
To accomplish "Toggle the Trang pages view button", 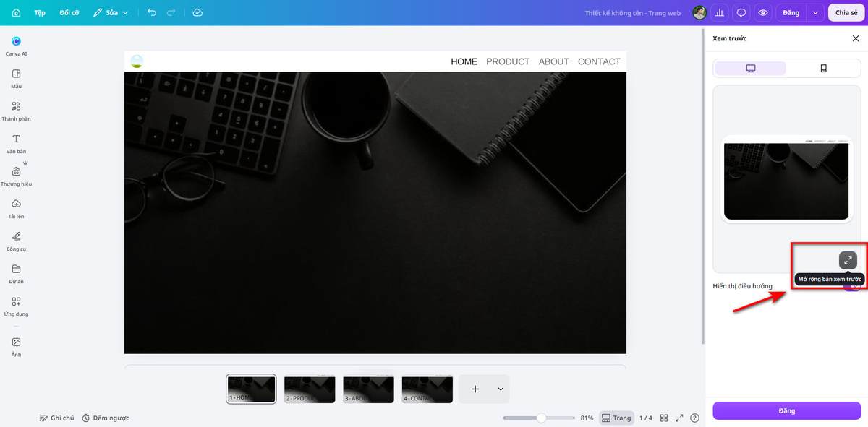I will pyautogui.click(x=616, y=418).
